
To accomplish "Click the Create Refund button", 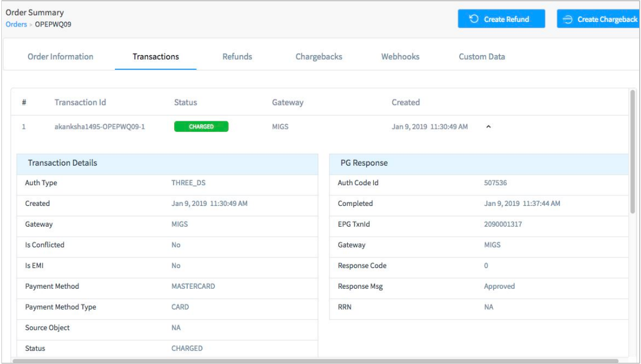I will tap(501, 19).
